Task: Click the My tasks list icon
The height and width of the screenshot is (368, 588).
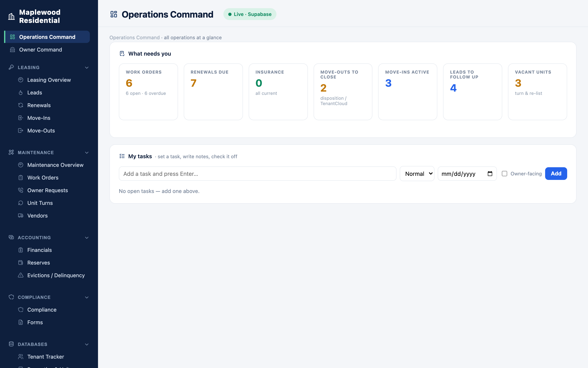Action: tap(122, 156)
